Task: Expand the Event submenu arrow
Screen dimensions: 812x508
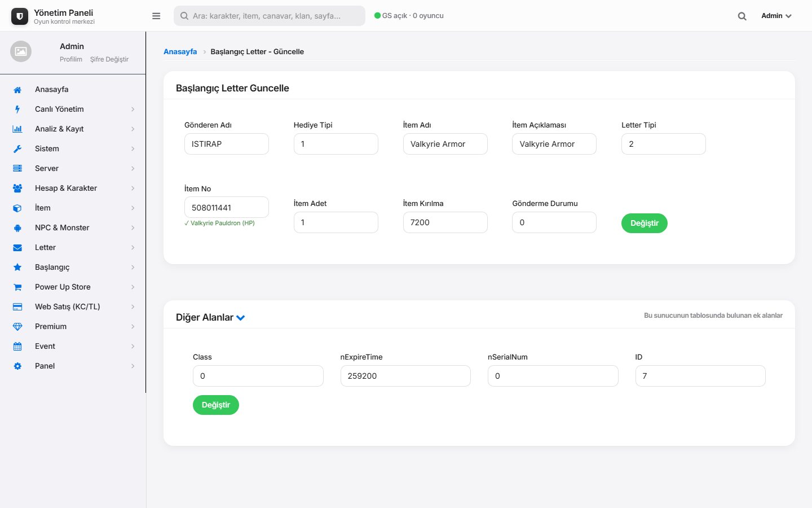Action: click(x=133, y=347)
